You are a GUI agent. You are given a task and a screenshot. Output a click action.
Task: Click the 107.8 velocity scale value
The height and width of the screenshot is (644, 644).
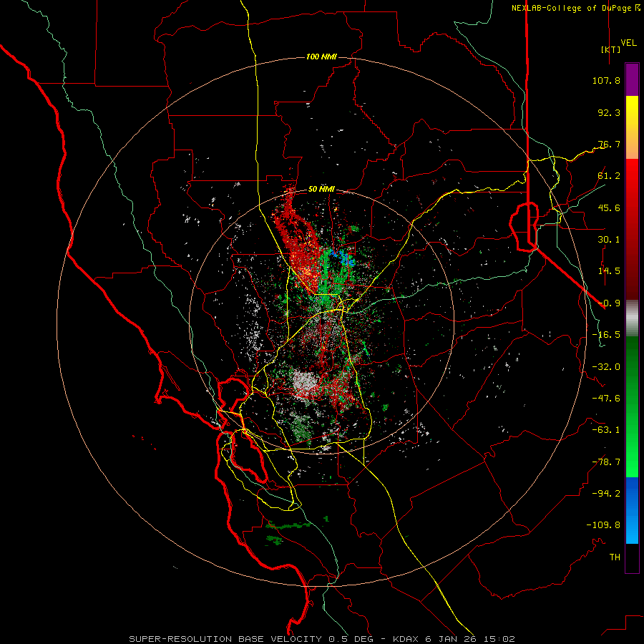[x=606, y=80]
